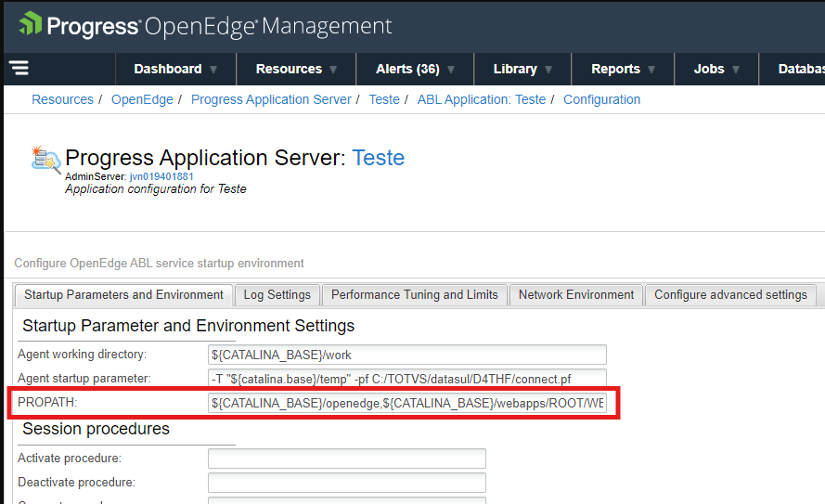Click 'PROPATH:' label
The width and height of the screenshot is (825, 504).
(47, 403)
